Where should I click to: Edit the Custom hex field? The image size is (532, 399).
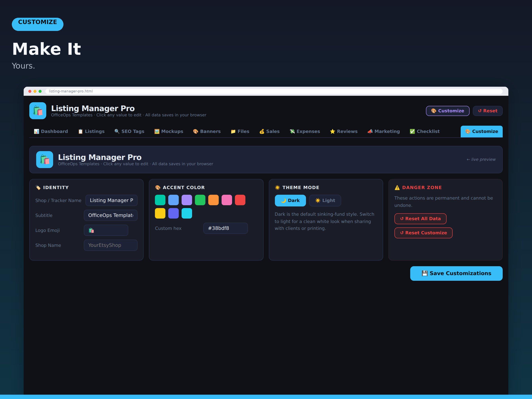point(226,228)
